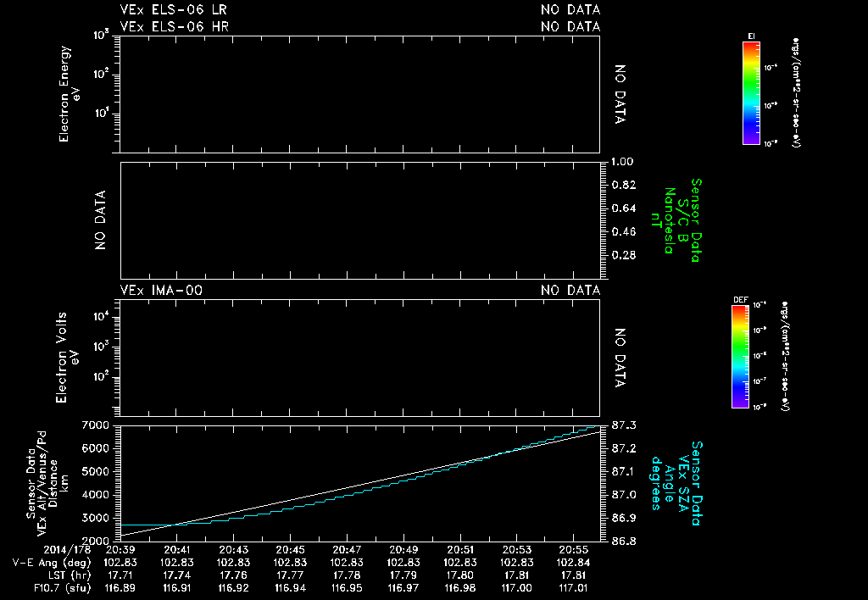Screen dimensions: 868x600
Task: Click the SZA axis tick '86.8'
Action: (x=624, y=542)
